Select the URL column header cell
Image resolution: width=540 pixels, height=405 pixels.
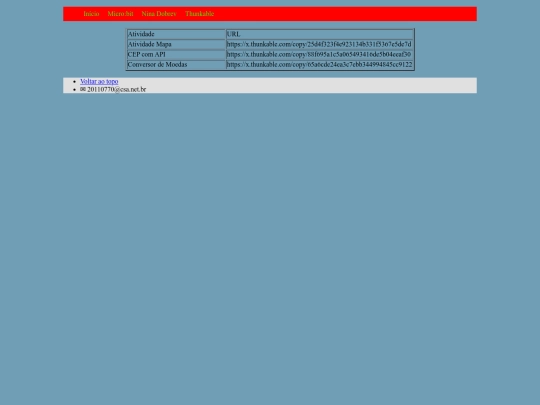click(x=320, y=34)
